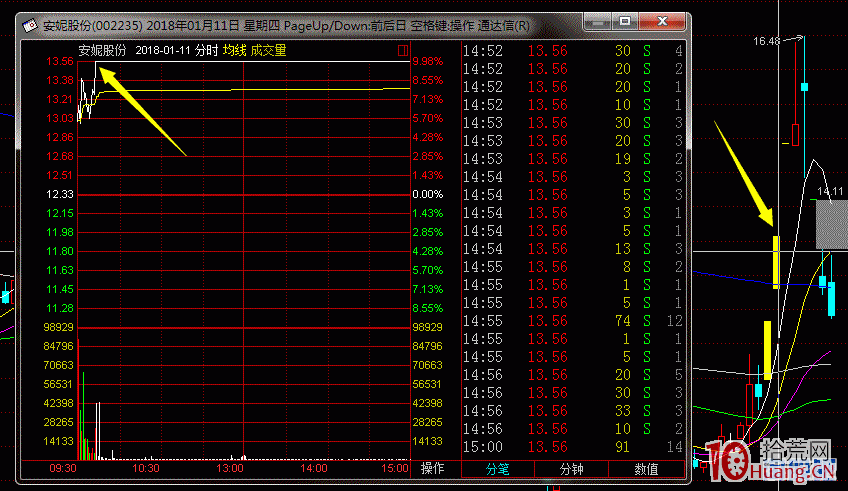Click the 13.56 price on the left axis

(x=59, y=61)
